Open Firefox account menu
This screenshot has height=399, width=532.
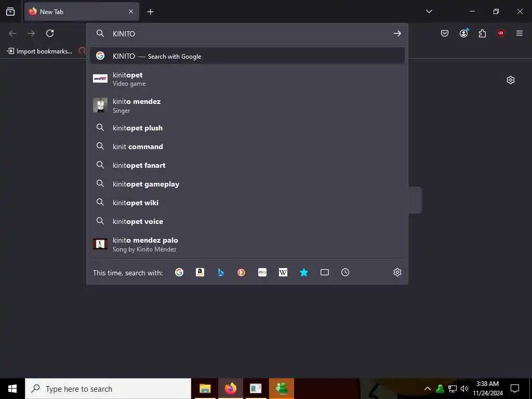tap(463, 33)
